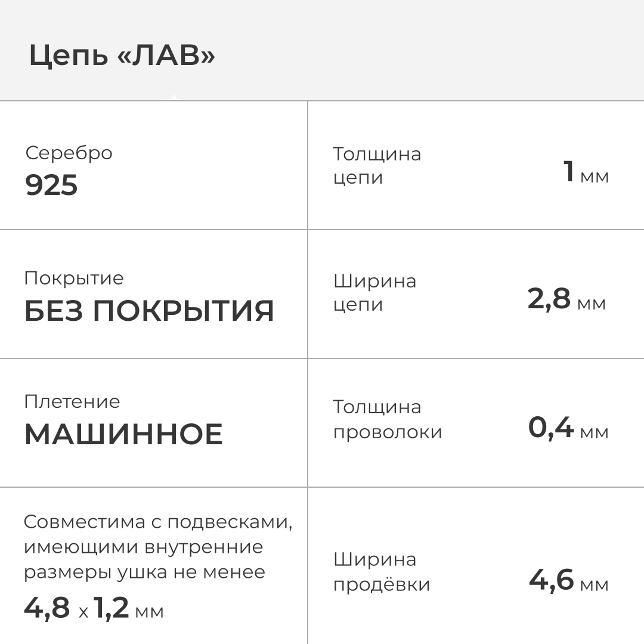
Task: Click the «БЕЗ ПОКРЫТИЯ» value
Action: [149, 311]
